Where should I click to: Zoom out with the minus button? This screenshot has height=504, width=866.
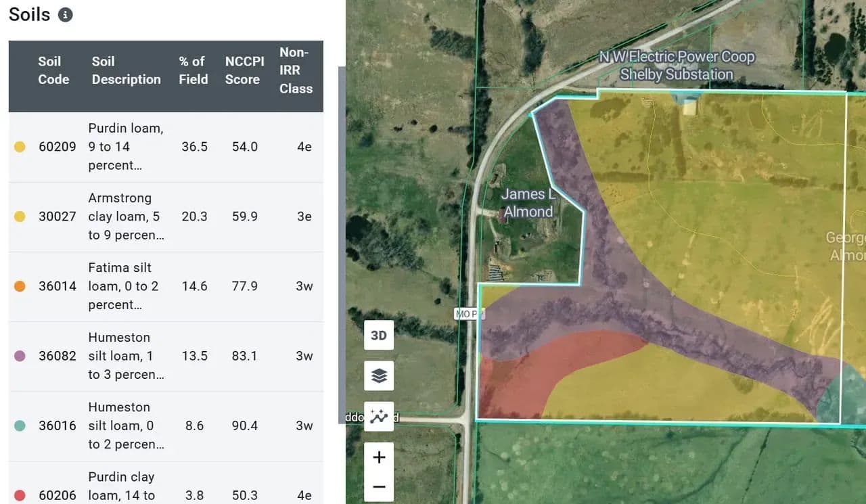(379, 487)
